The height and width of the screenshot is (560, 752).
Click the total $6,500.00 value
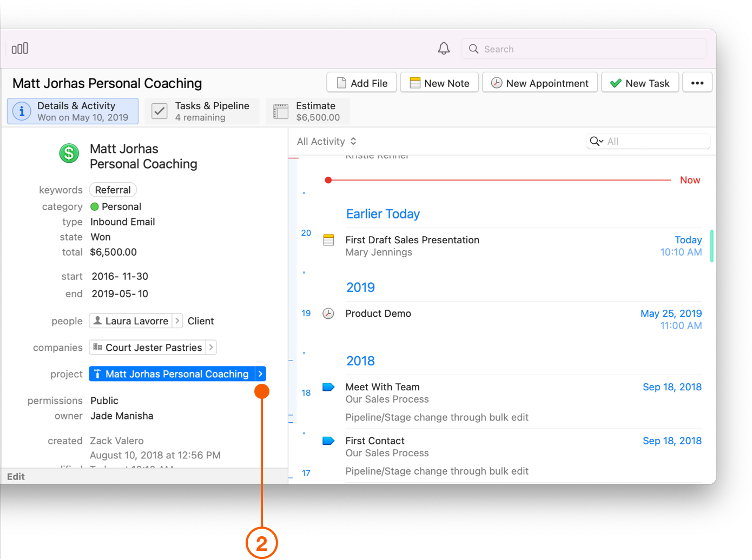[114, 252]
